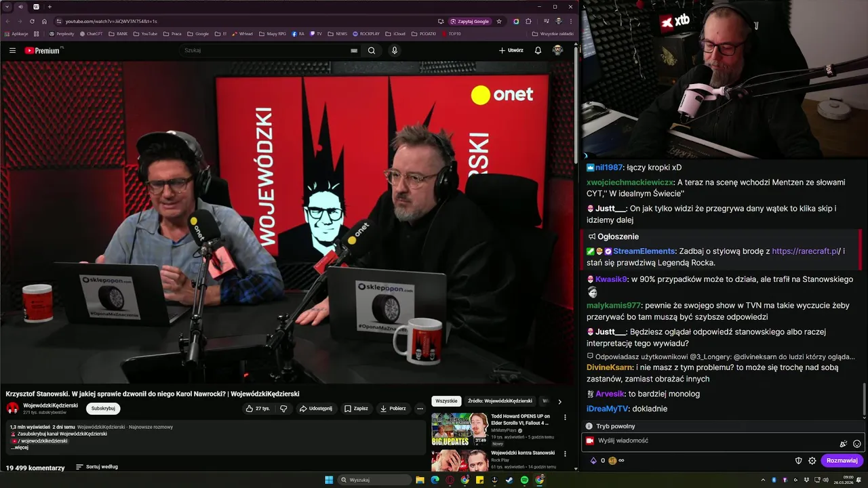Viewport: 868px width, 488px height.
Task: Open the rarecraft.pl link in chat
Action: [x=805, y=251]
